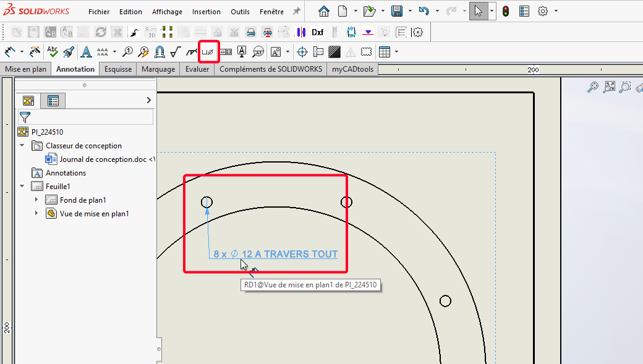Click the Tables icon
The width and height of the screenshot is (643, 364).
385,52
